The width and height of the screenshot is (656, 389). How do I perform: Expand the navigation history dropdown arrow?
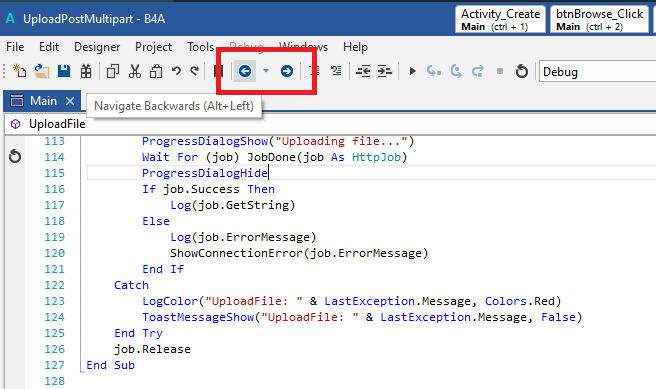(x=266, y=71)
